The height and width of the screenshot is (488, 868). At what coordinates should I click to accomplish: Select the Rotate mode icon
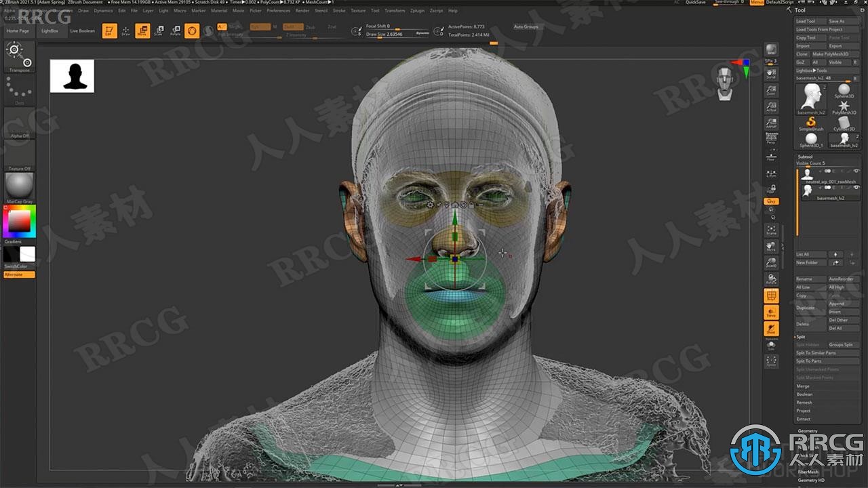pos(176,30)
